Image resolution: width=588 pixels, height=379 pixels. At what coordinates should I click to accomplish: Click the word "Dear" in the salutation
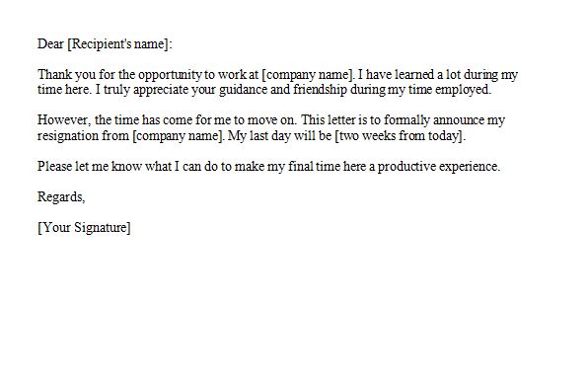click(x=50, y=43)
